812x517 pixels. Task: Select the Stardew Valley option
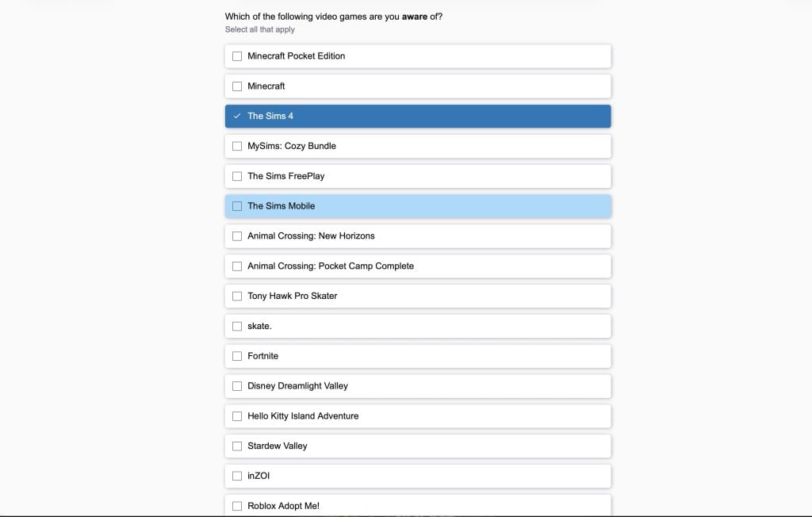pyautogui.click(x=237, y=446)
